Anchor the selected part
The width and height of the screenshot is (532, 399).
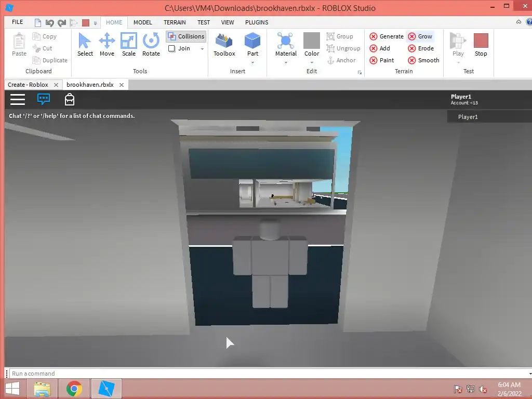(341, 60)
